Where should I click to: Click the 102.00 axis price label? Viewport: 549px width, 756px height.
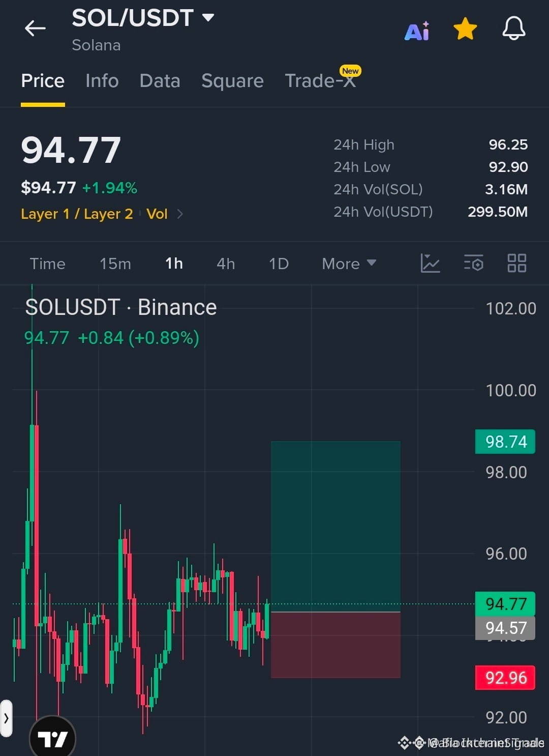pos(510,308)
